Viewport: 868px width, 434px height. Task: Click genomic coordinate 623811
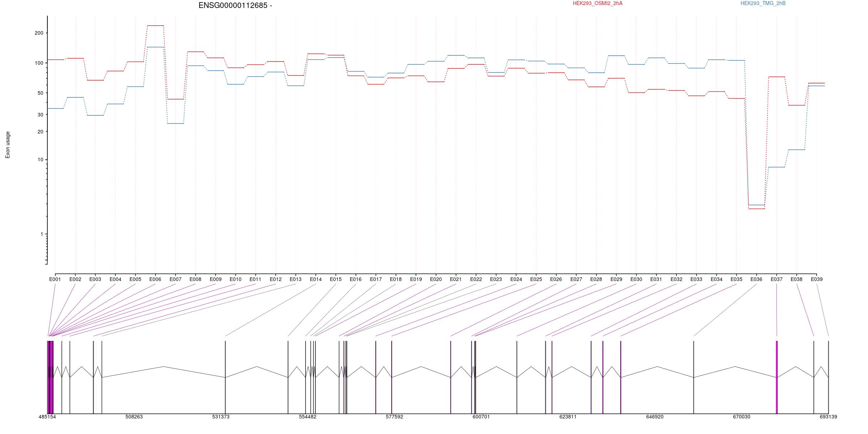(x=568, y=417)
